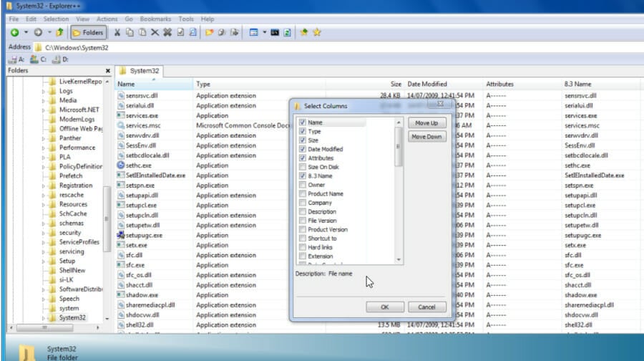
Task: Uncheck the Attributes column checkbox
Action: point(303,158)
